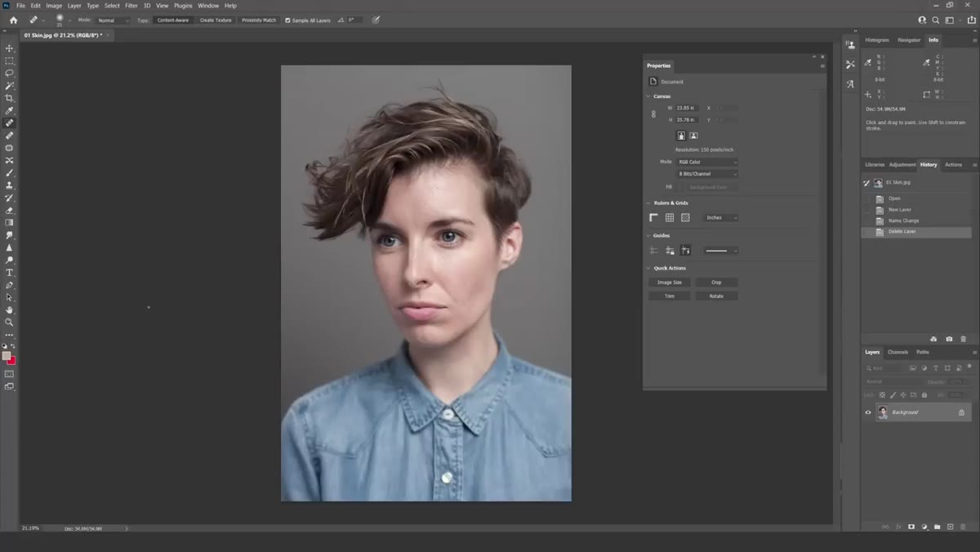980x552 pixels.
Task: Open the brush preset picker dropdown
Action: pyautogui.click(x=69, y=20)
